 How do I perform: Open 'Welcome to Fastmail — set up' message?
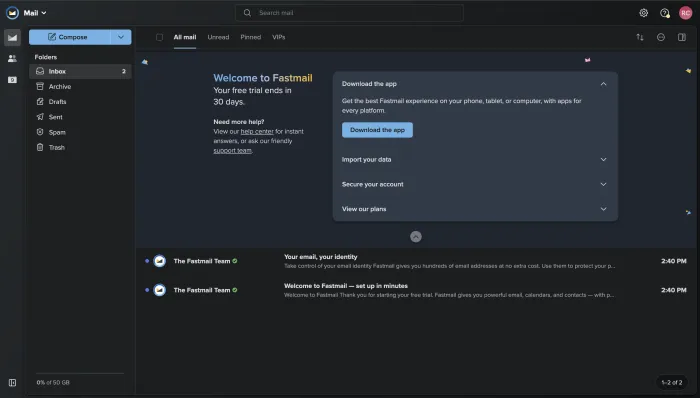click(416, 290)
